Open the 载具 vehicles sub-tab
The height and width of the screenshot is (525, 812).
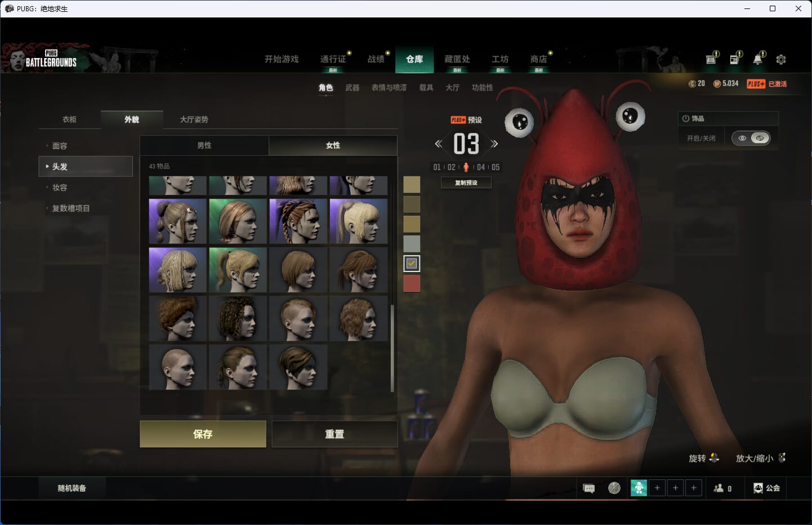(426, 88)
